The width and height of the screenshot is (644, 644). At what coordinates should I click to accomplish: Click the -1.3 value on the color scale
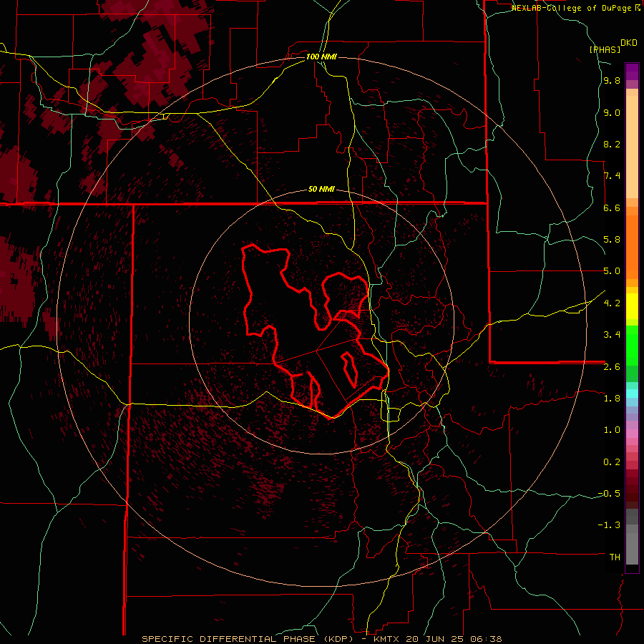click(x=609, y=525)
